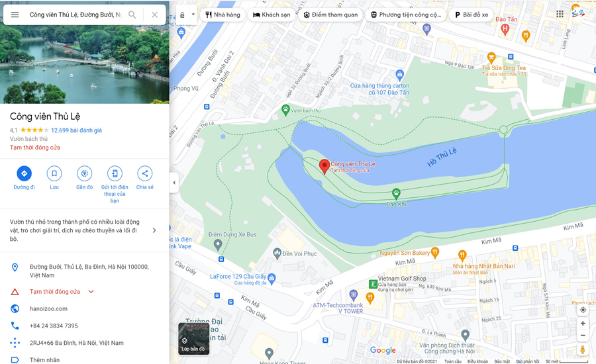The image size is (596, 364).
Task: Select the Nhà hàng category chip
Action: point(223,15)
